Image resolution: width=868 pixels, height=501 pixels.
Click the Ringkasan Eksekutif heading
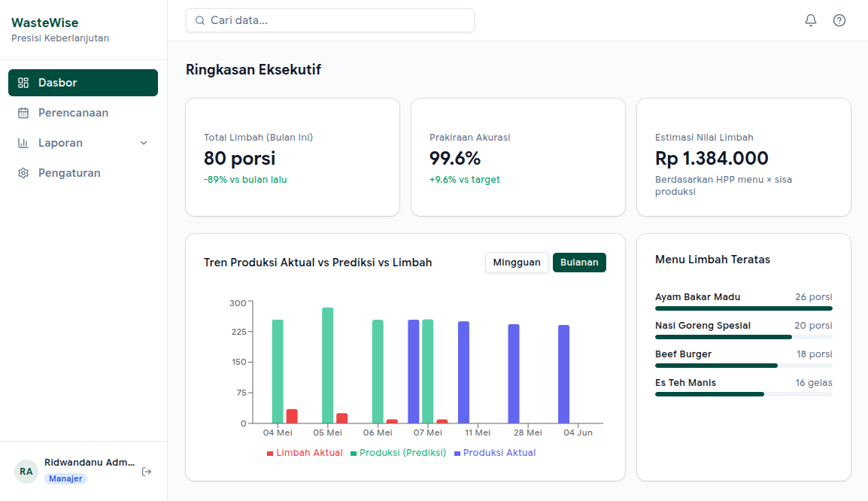253,70
